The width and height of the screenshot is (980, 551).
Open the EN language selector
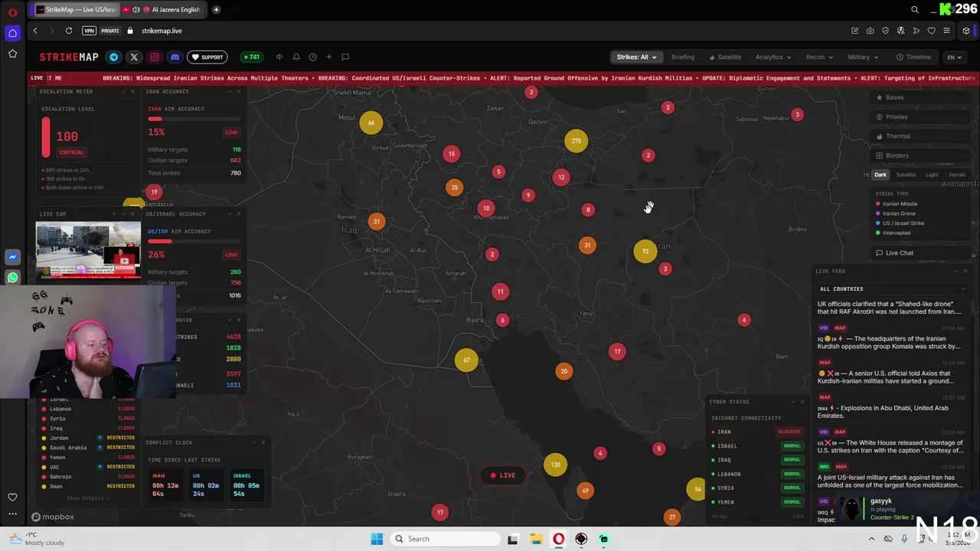pyautogui.click(x=954, y=57)
